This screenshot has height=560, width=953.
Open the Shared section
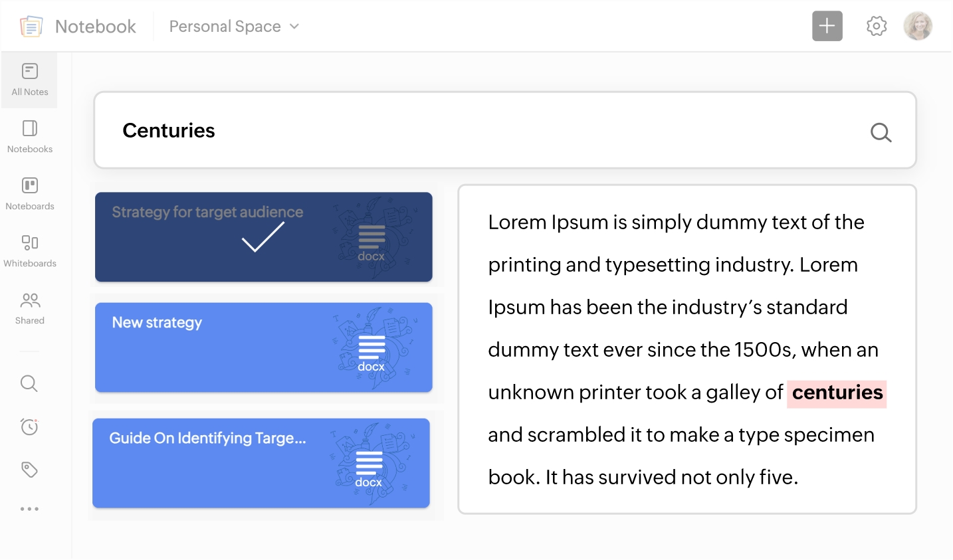(30, 308)
